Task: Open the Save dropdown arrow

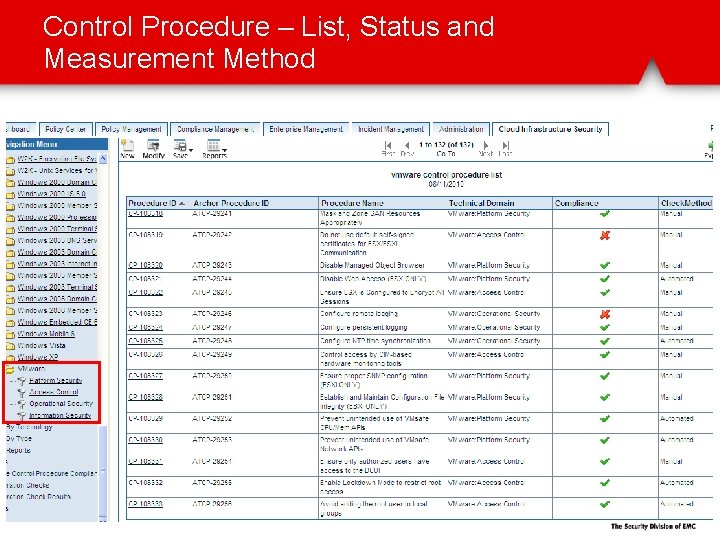Action: tap(191, 150)
